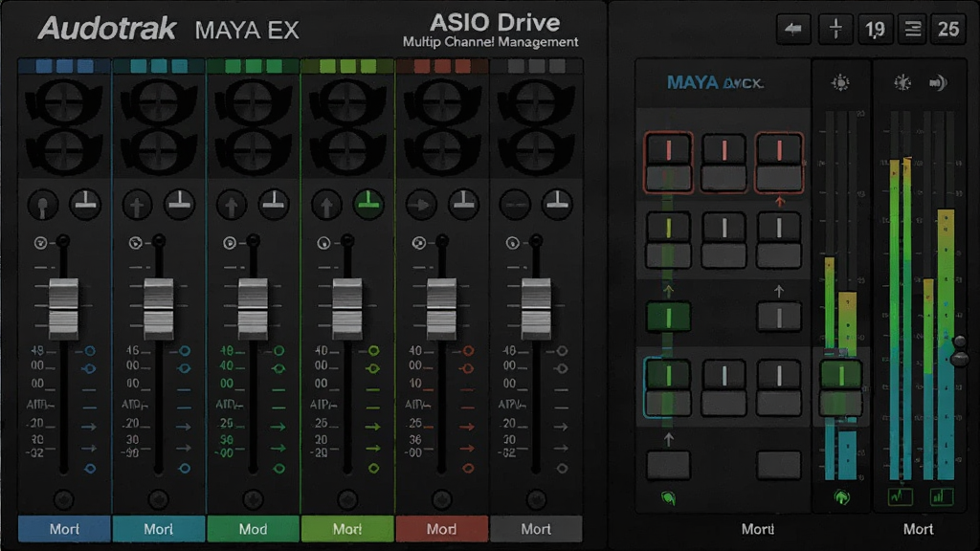Select the 19 button in the top toolbar
Image resolution: width=980 pixels, height=551 pixels.
click(x=875, y=29)
